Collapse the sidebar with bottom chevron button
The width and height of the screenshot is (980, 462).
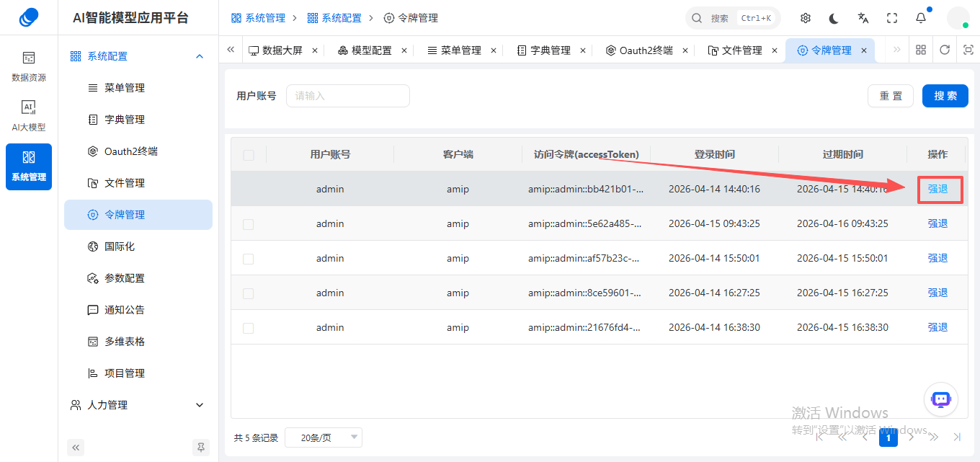click(76, 447)
